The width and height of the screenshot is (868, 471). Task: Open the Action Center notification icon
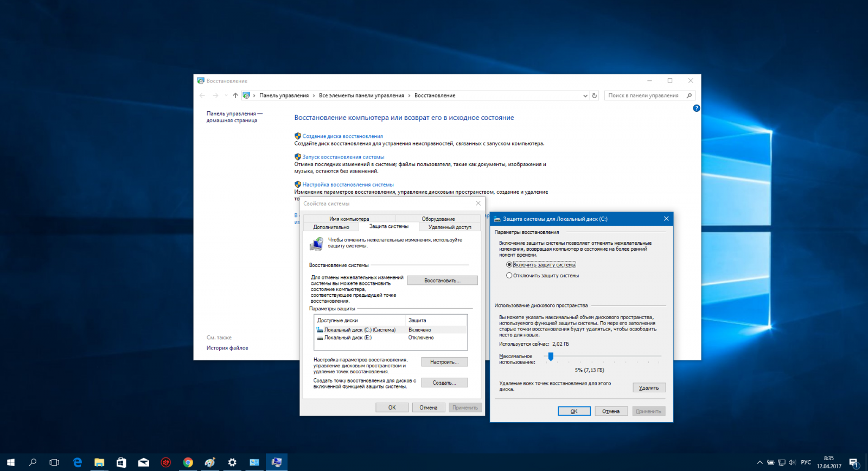pos(854,462)
